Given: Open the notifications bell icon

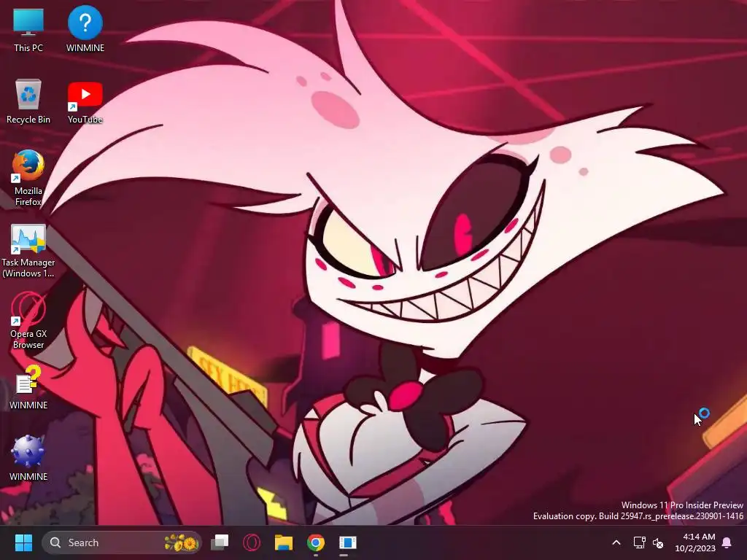Looking at the screenshot, I should click(727, 542).
